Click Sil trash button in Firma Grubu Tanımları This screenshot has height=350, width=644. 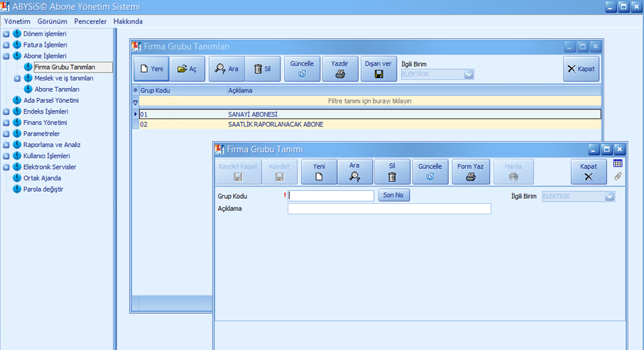point(263,69)
